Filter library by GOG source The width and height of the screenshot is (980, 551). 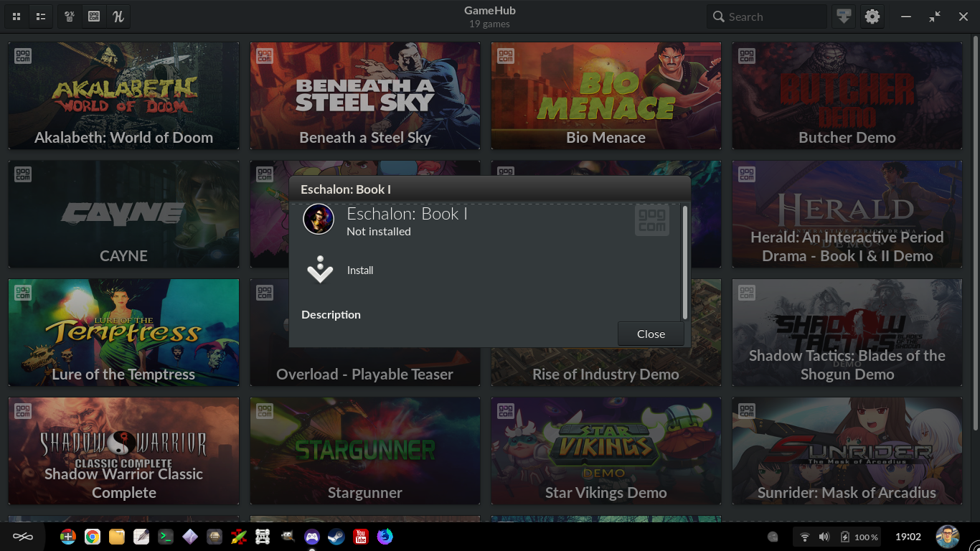[x=94, y=17]
